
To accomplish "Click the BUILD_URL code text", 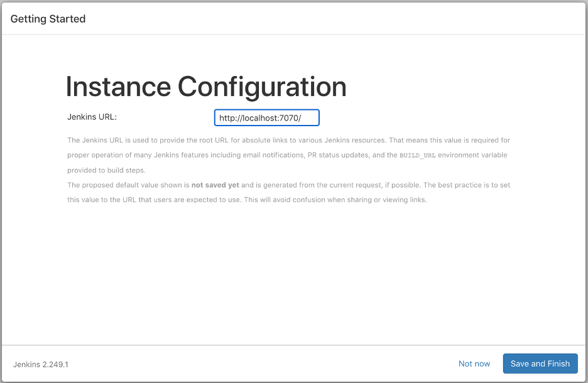I will tap(417, 155).
